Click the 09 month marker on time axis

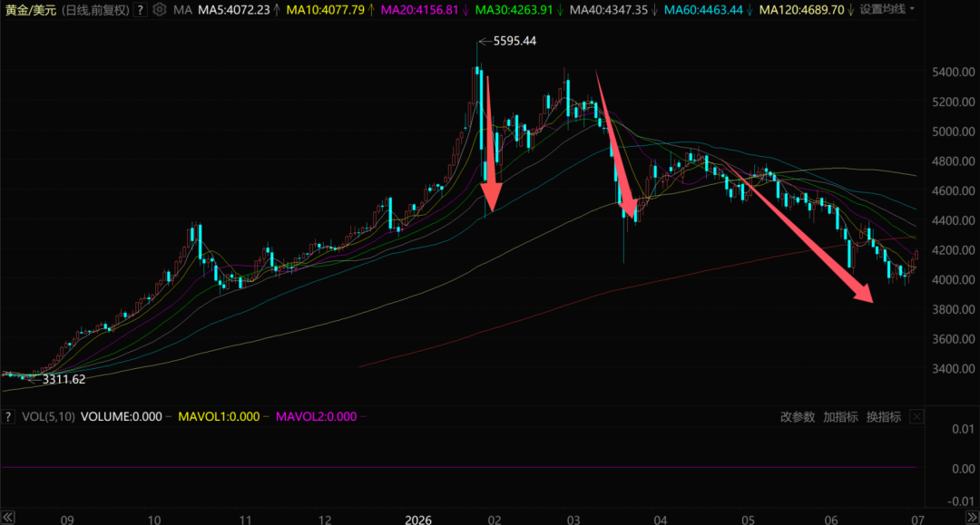(x=67, y=520)
